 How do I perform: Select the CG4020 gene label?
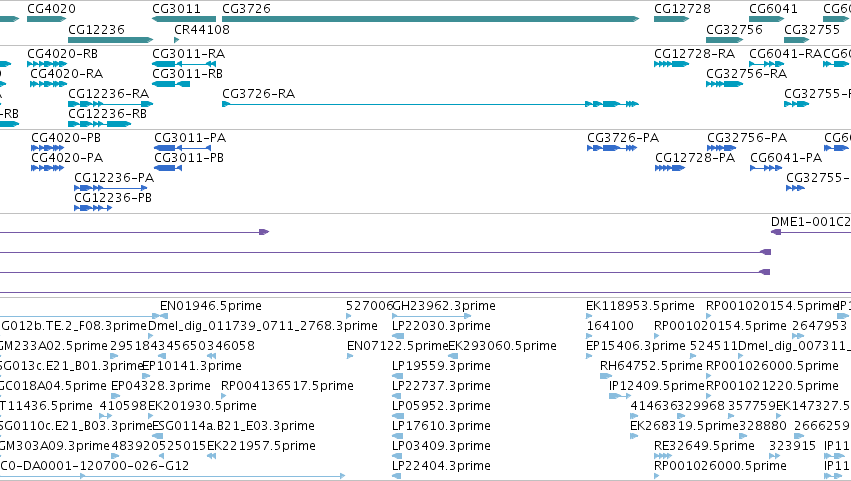tap(52, 9)
